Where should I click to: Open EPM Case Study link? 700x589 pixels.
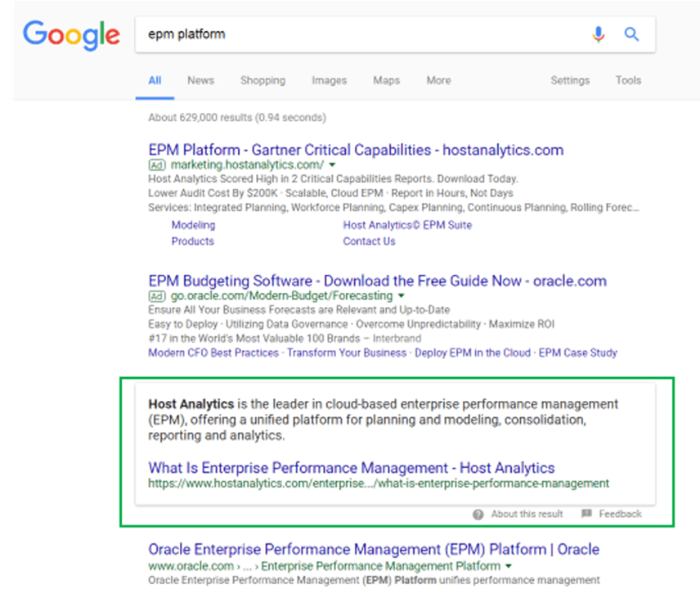pyautogui.click(x=578, y=353)
